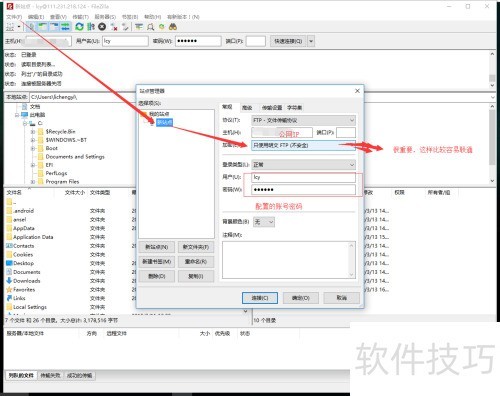The image size is (500, 396).
Task: Click the 删除(D) button
Action: 157,276
